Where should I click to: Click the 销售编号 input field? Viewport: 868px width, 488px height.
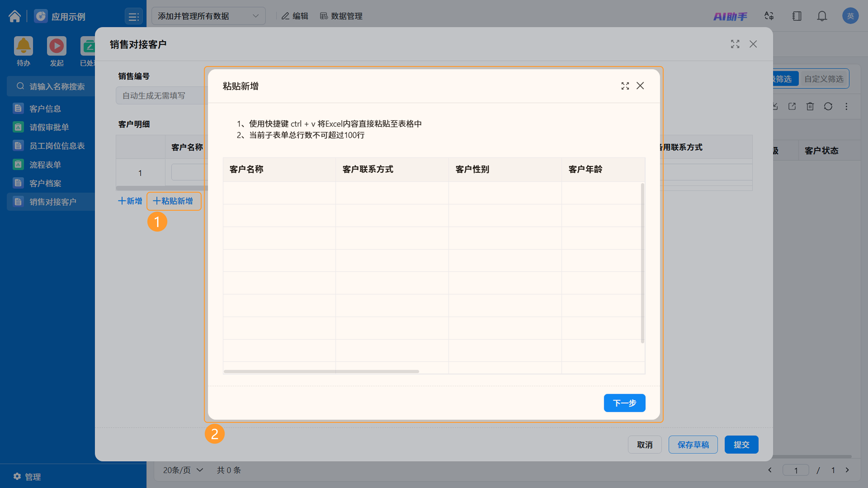(162, 95)
